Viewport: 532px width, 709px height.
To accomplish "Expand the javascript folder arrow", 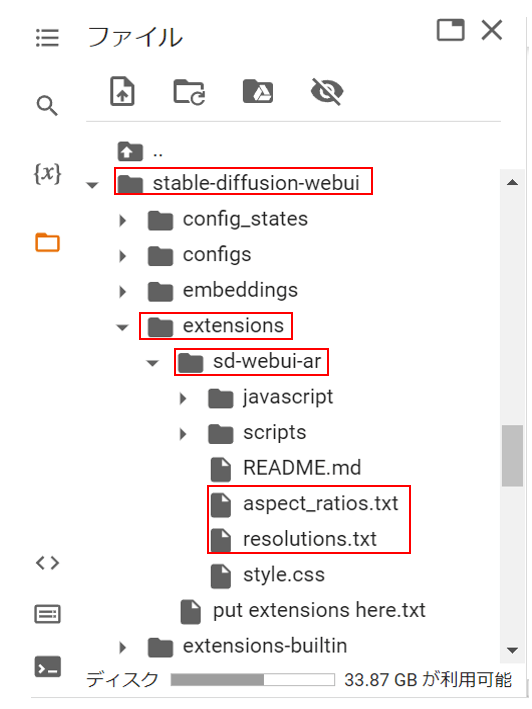I will (183, 398).
